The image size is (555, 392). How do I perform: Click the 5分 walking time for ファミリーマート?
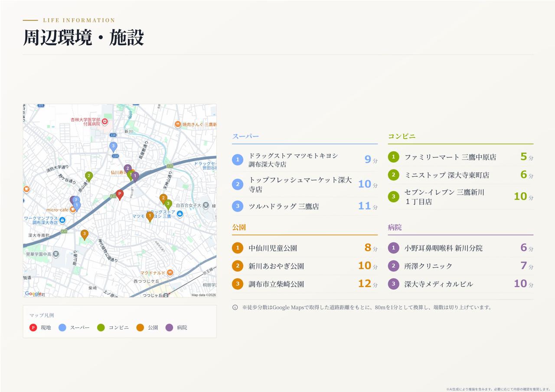pos(527,157)
